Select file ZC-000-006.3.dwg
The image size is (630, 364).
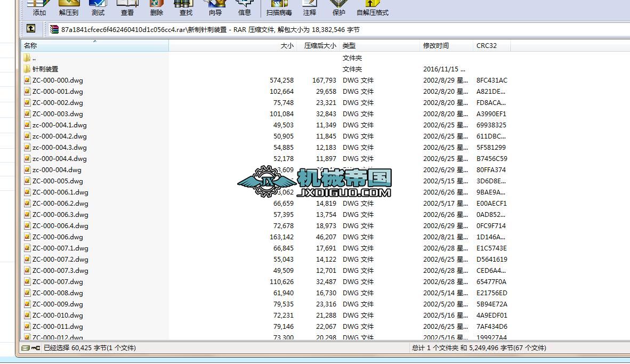coord(60,215)
